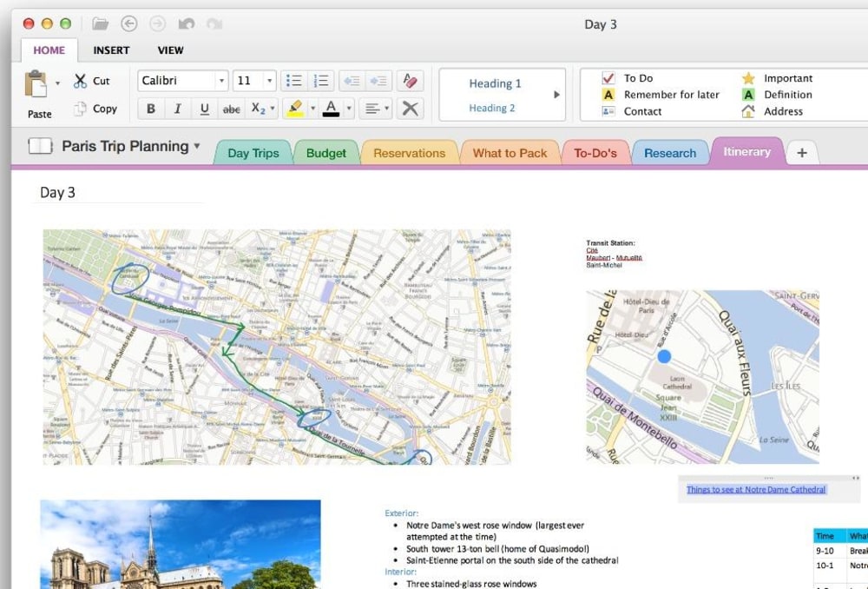The image size is (868, 589).
Task: Click the 9-10 time cell in the table
Action: point(825,551)
